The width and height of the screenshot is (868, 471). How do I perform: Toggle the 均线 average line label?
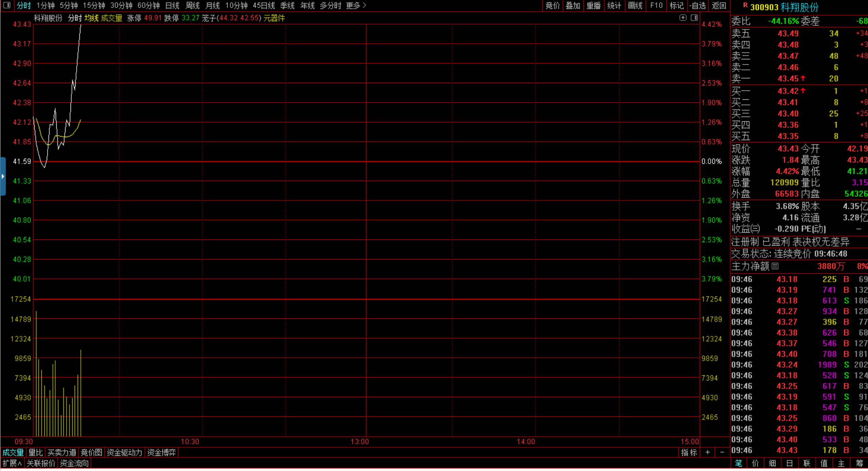point(91,18)
